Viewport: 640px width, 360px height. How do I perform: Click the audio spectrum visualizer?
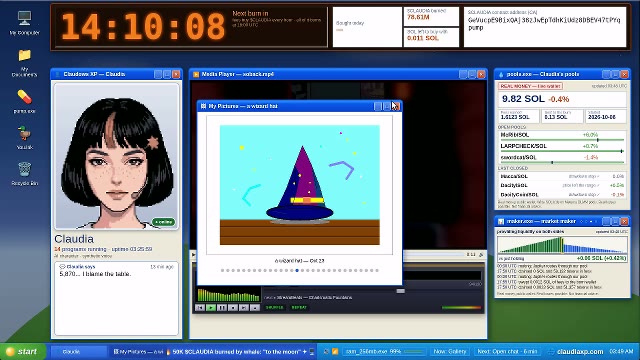point(229,294)
